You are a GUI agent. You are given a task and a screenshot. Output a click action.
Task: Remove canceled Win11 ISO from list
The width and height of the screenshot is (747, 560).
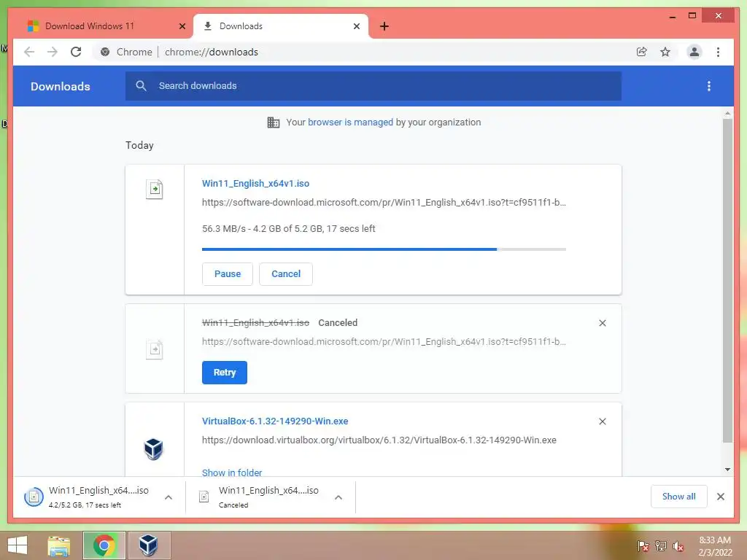pyautogui.click(x=602, y=323)
